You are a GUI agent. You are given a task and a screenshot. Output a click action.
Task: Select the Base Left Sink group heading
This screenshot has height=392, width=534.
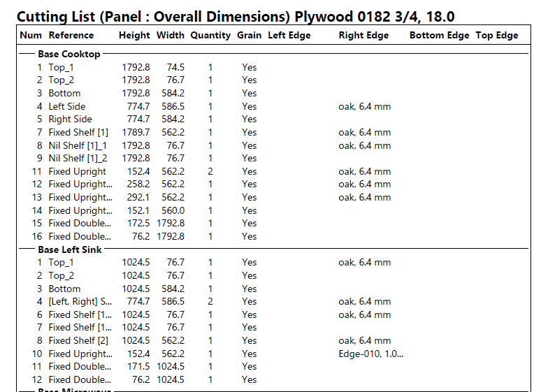(70, 249)
